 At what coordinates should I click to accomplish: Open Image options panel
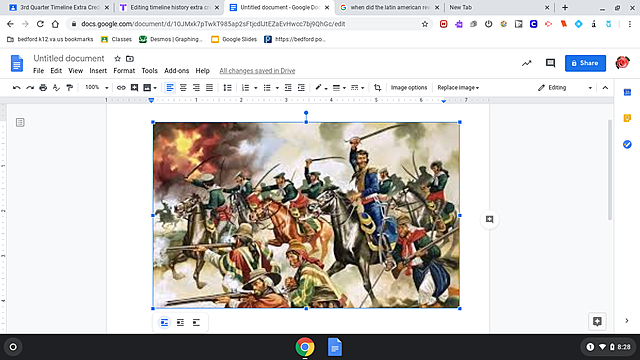pos(409,87)
